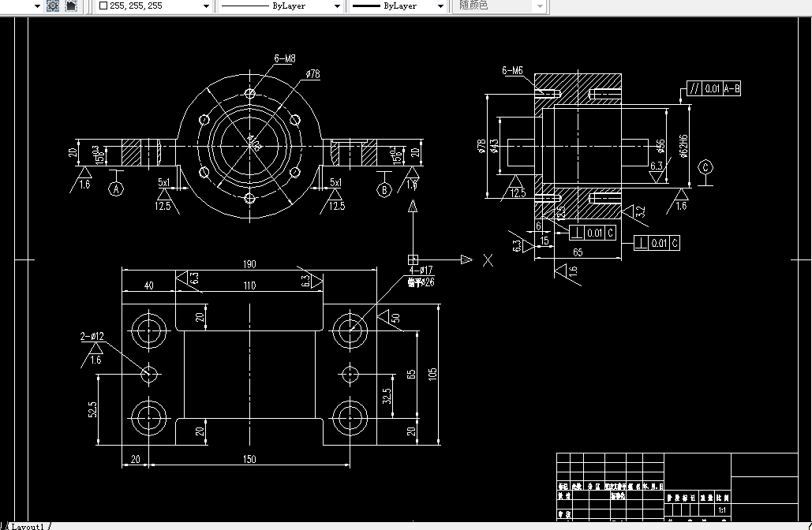This screenshot has height=530, width=812.
Task: Click the layer states icon beside the gear
Action: (x=71, y=6)
